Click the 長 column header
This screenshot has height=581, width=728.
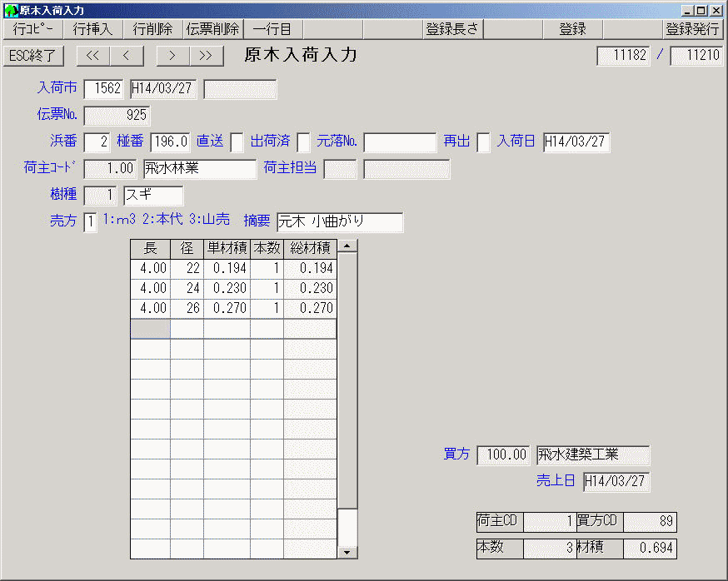pyautogui.click(x=151, y=249)
